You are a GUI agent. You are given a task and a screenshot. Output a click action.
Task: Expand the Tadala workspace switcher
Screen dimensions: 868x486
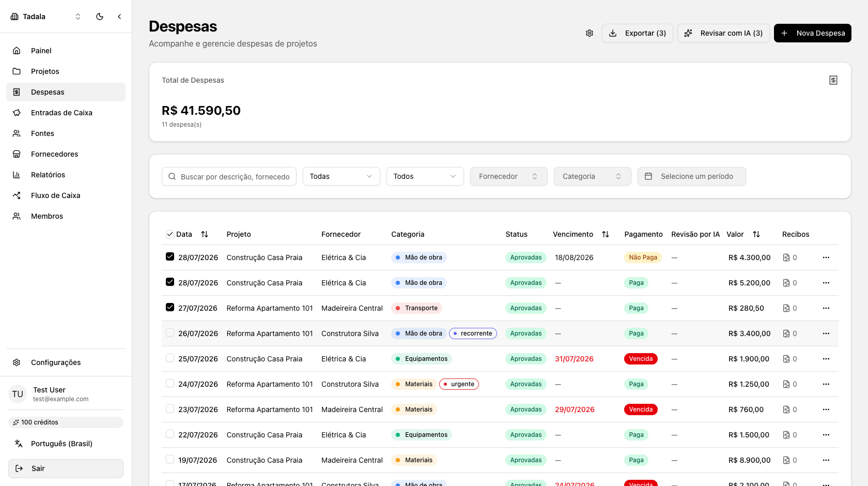pyautogui.click(x=46, y=17)
